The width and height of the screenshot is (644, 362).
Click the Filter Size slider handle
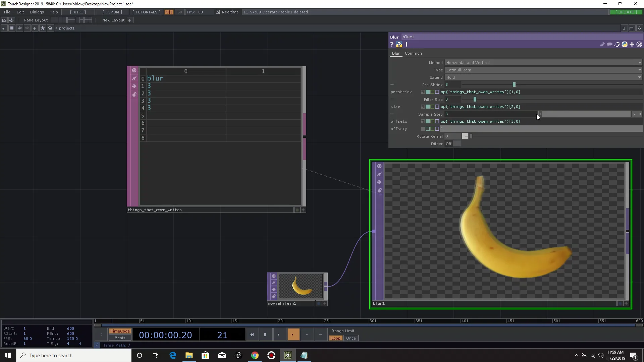tap(475, 100)
